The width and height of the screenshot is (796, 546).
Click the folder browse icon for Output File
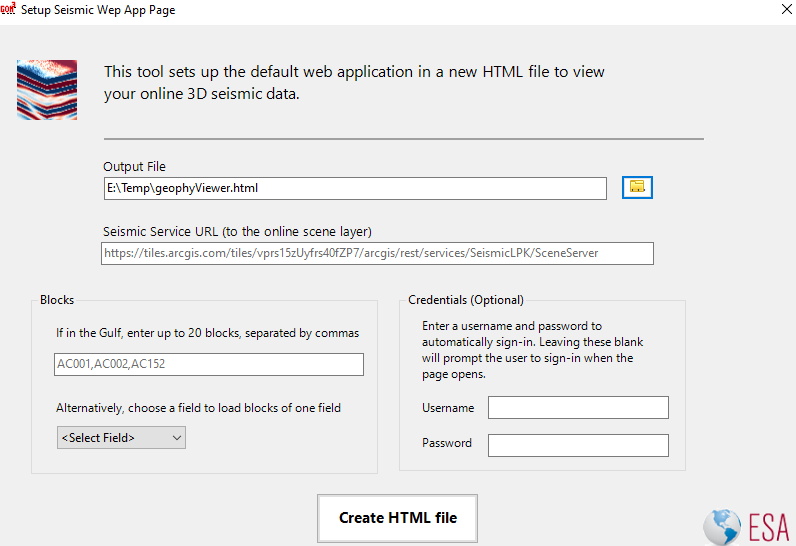pyautogui.click(x=637, y=187)
